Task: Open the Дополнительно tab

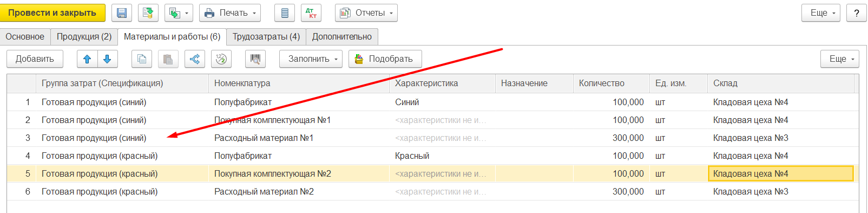Action: (x=342, y=36)
